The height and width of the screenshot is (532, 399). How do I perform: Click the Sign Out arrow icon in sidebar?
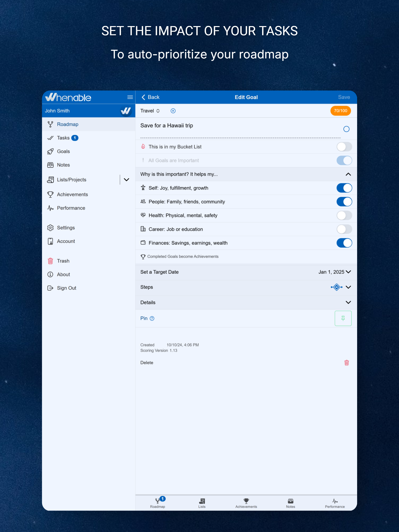[50, 288]
